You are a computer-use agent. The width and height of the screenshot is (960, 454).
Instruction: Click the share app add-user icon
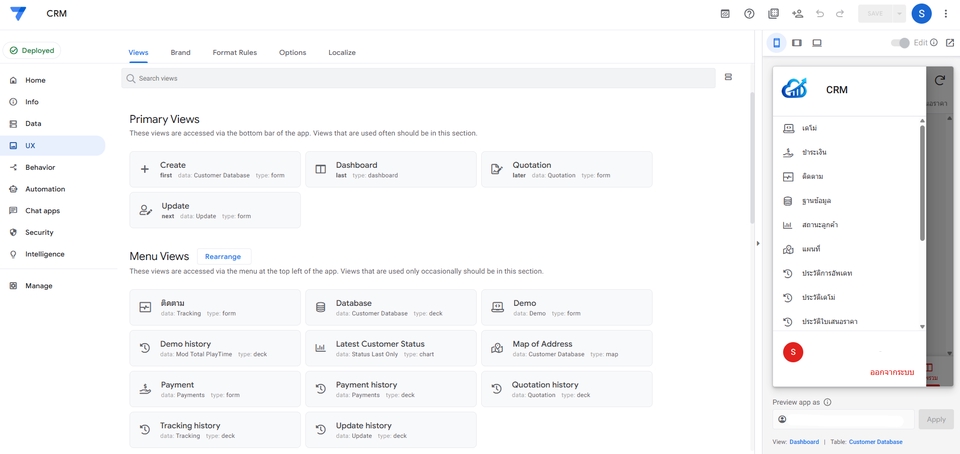pyautogui.click(x=797, y=14)
